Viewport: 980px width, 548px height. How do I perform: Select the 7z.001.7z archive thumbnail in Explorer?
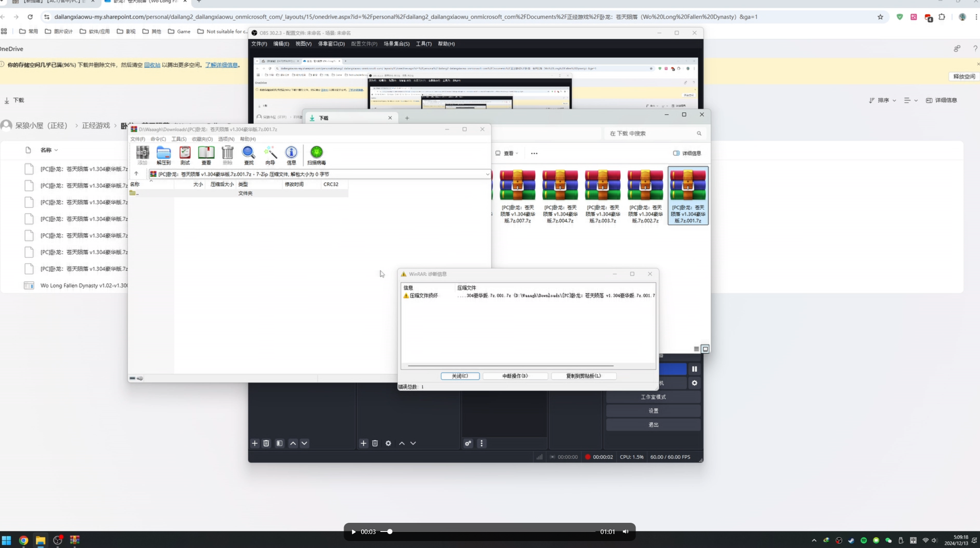[x=688, y=196]
